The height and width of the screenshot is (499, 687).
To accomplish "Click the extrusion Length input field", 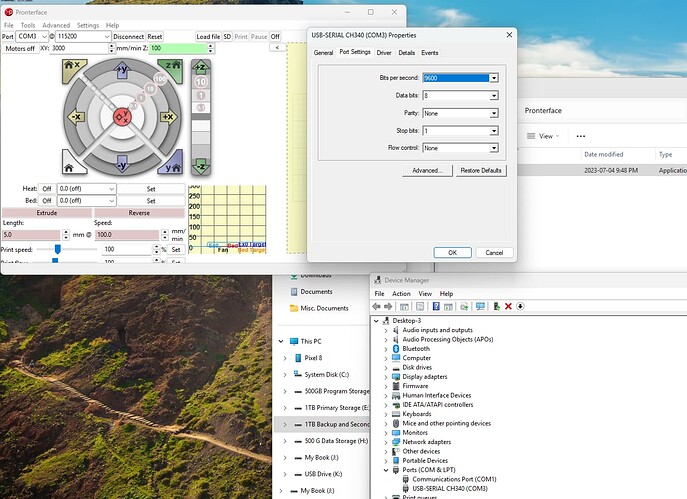I will tap(31, 235).
